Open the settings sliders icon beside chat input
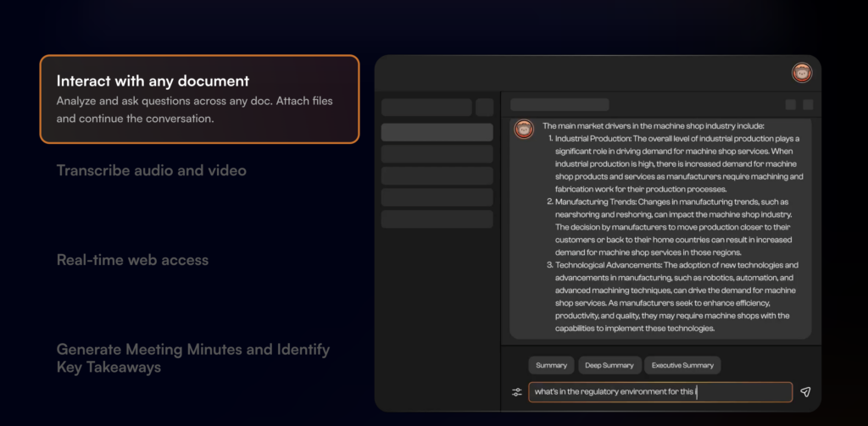Screen dimensions: 868x426 (x=517, y=391)
